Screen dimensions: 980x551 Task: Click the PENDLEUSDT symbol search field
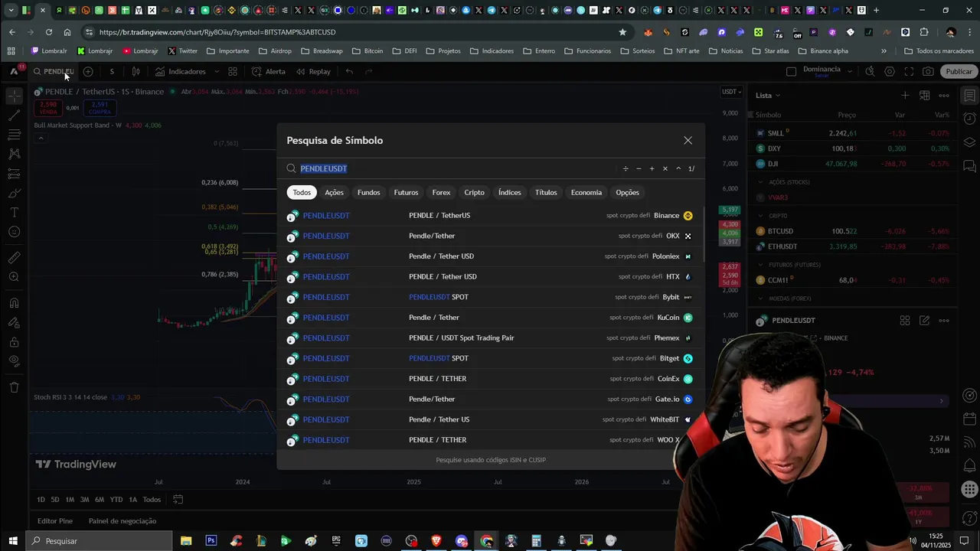[x=452, y=168]
